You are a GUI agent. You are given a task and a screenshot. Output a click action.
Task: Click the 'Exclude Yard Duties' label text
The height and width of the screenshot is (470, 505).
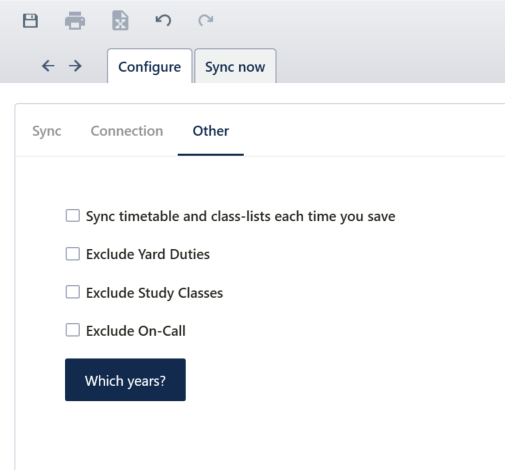[x=148, y=254]
